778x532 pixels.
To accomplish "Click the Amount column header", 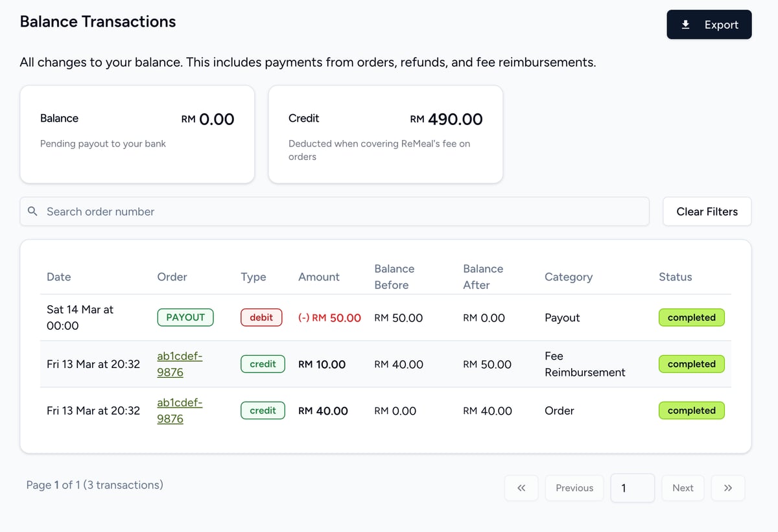I will [318, 277].
